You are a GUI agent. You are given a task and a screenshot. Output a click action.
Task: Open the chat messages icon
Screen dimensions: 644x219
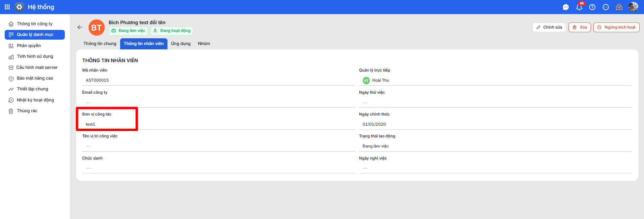tap(565, 7)
